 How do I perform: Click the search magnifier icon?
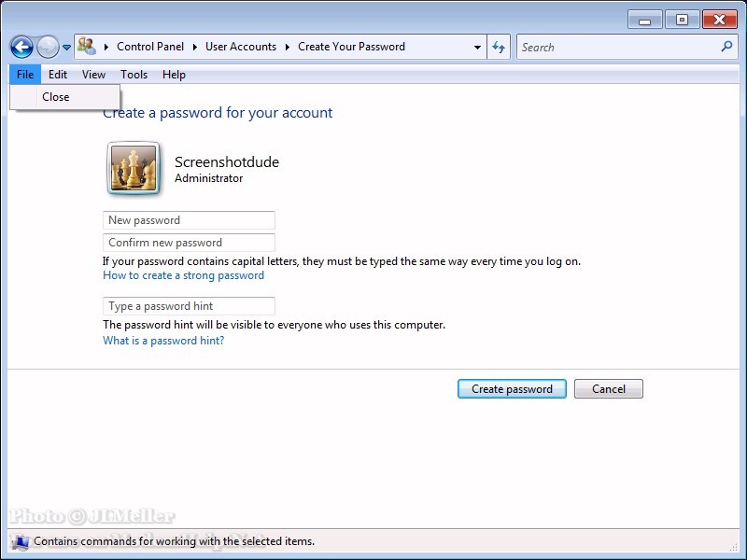coord(727,46)
